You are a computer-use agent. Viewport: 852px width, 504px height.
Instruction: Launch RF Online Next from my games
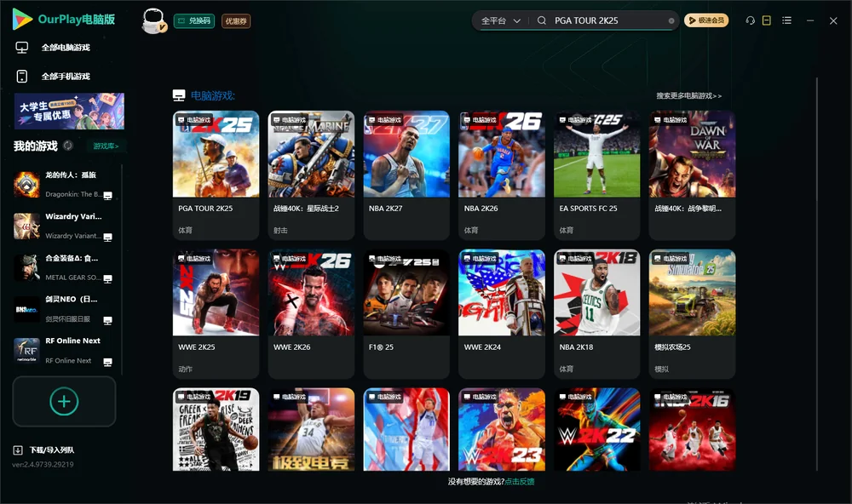coord(64,351)
